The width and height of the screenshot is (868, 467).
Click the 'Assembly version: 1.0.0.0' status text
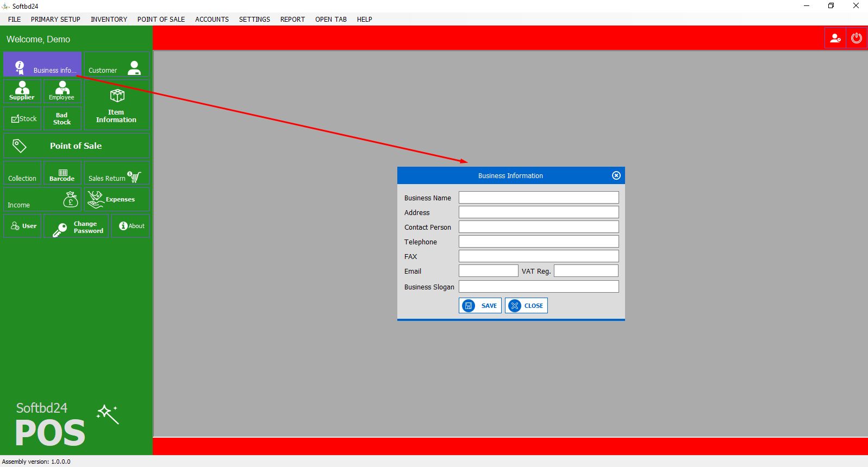[36, 462]
